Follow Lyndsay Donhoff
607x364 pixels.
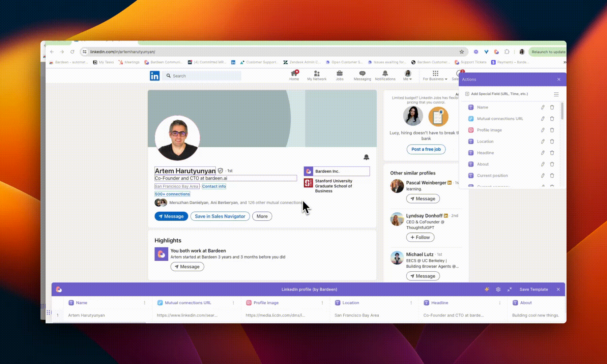tap(420, 237)
